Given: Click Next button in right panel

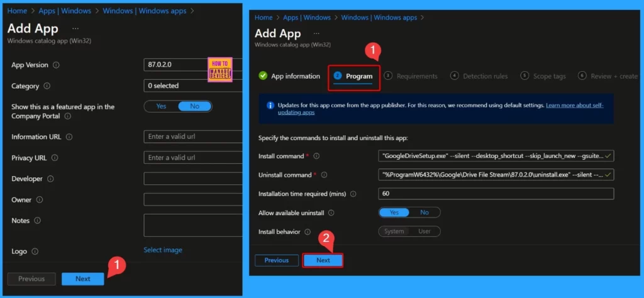Looking at the screenshot, I should pos(323,260).
